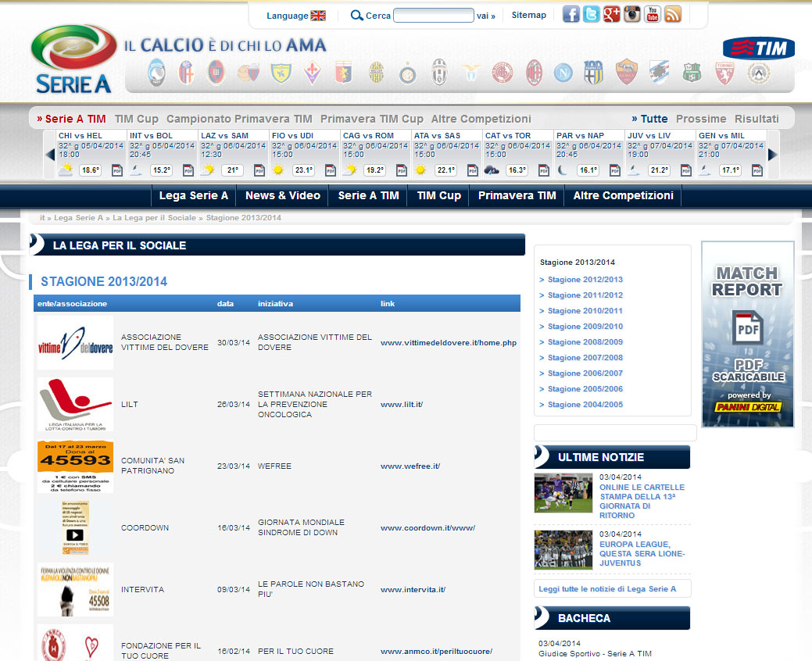Screen dimensions: 812x661
Task: Open the 'Online le cartelle stampa' news thumbnail
Action: pyautogui.click(x=563, y=493)
